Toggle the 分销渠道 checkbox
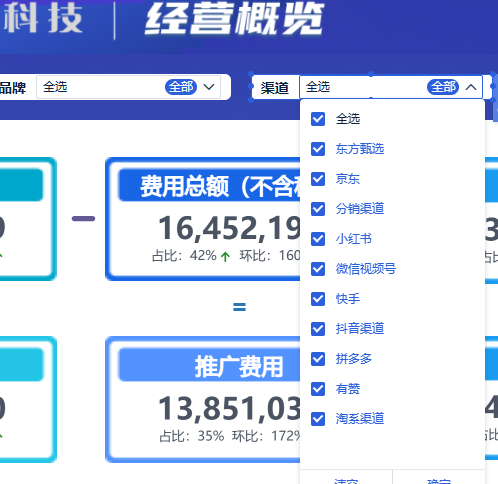498x484 pixels. [318, 209]
